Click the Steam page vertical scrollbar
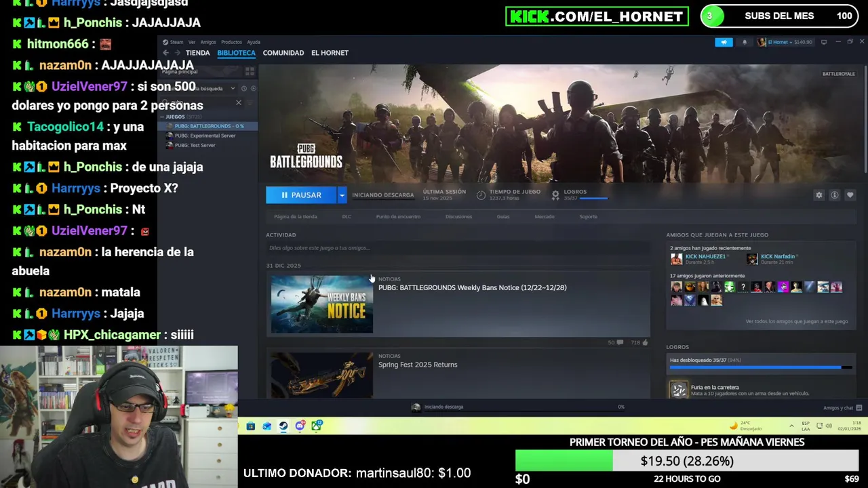 pyautogui.click(x=865, y=119)
